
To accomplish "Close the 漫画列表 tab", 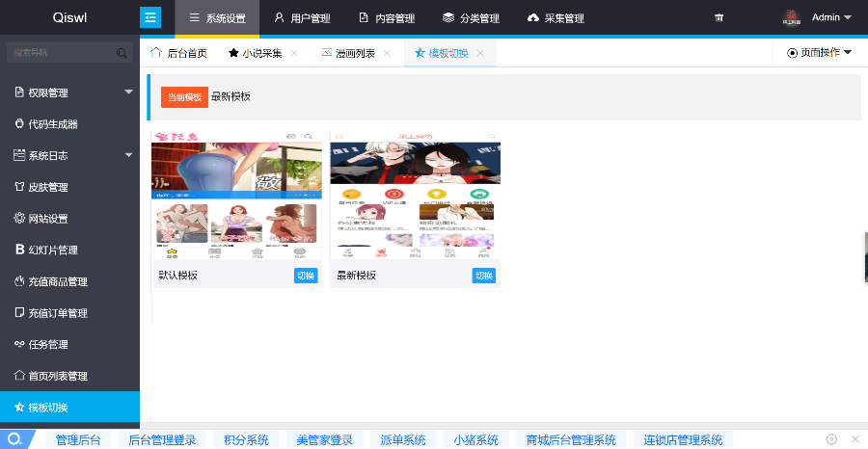I will (387, 53).
